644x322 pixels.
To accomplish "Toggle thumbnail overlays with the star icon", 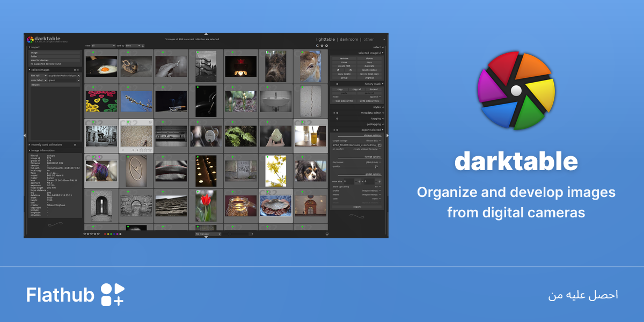I will [322, 46].
